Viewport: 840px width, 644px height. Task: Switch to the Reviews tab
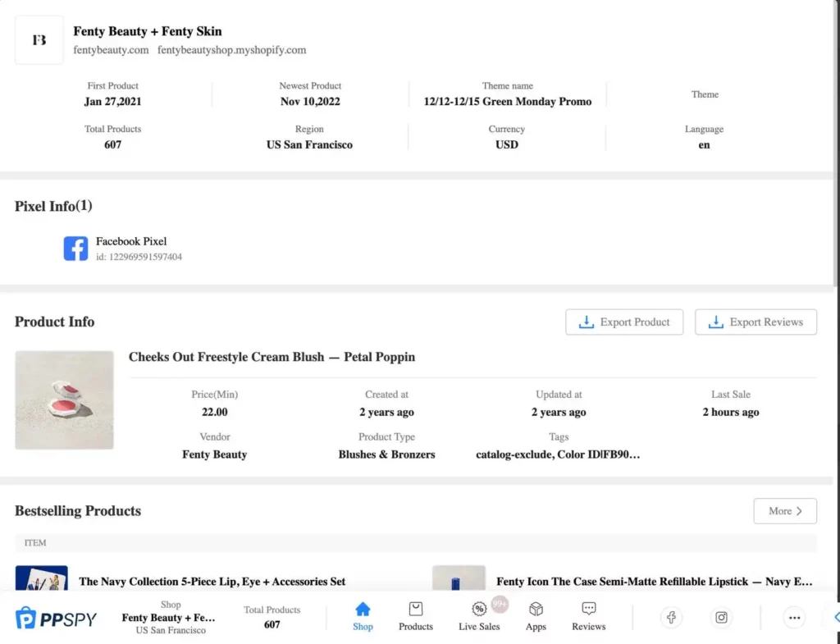click(589, 617)
